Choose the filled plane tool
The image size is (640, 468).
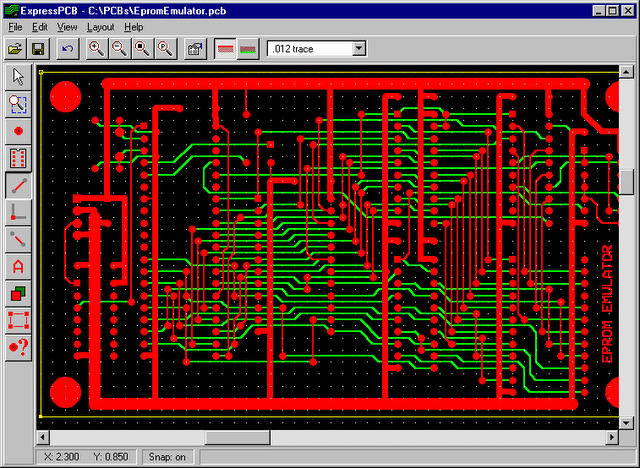18,294
